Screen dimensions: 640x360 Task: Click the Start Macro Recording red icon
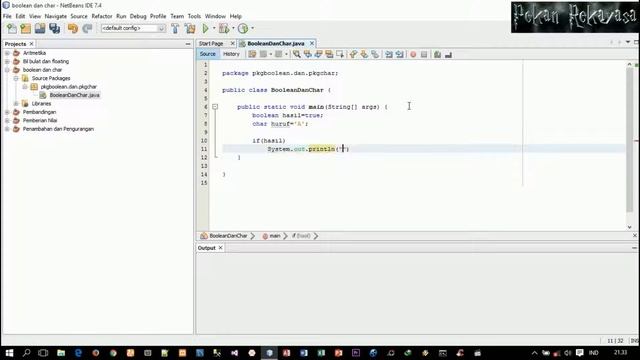pos(413,54)
